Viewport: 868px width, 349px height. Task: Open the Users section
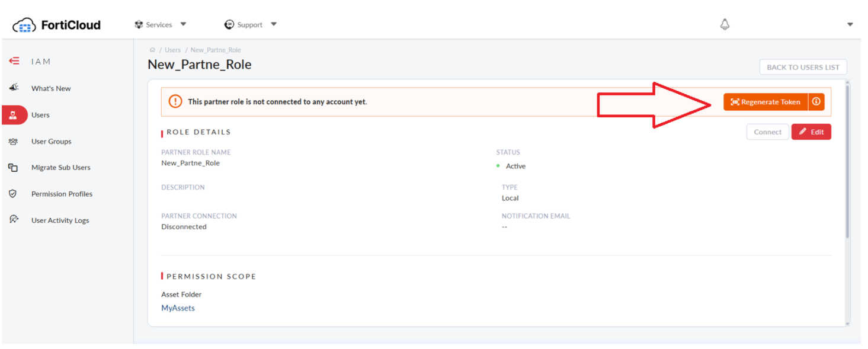(40, 115)
